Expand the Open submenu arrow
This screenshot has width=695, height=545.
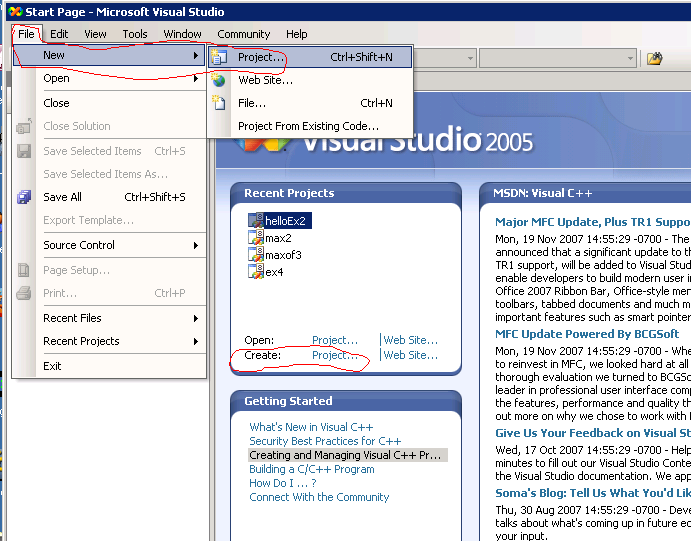(195, 78)
